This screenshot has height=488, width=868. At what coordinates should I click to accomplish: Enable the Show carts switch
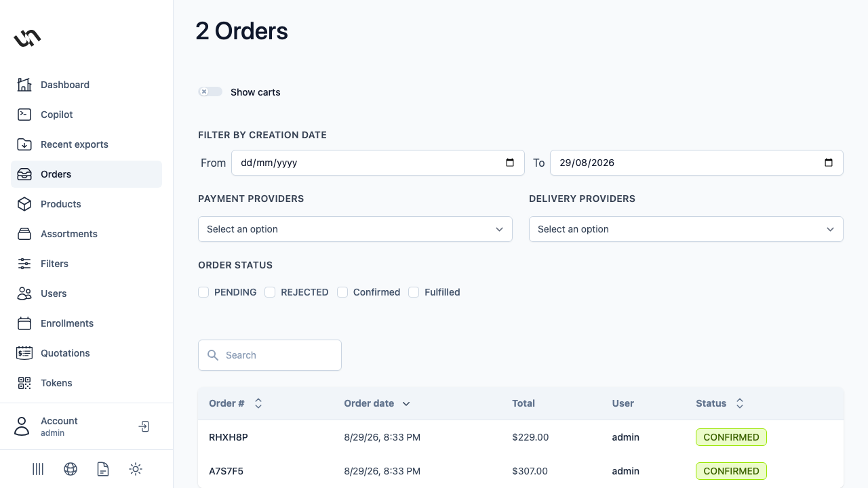pyautogui.click(x=210, y=91)
